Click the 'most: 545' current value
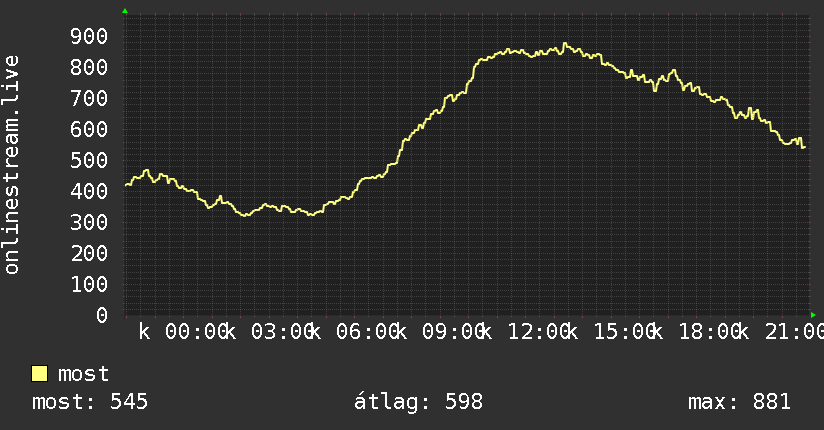 90,402
